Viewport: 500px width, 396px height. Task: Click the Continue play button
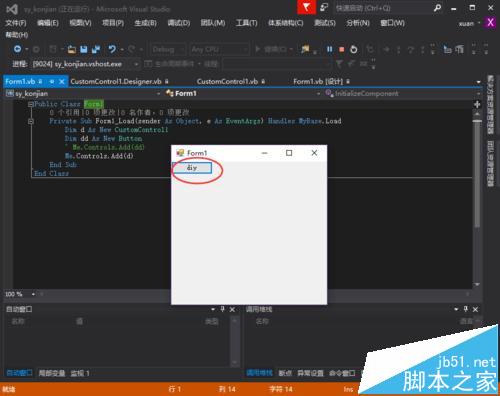258,49
